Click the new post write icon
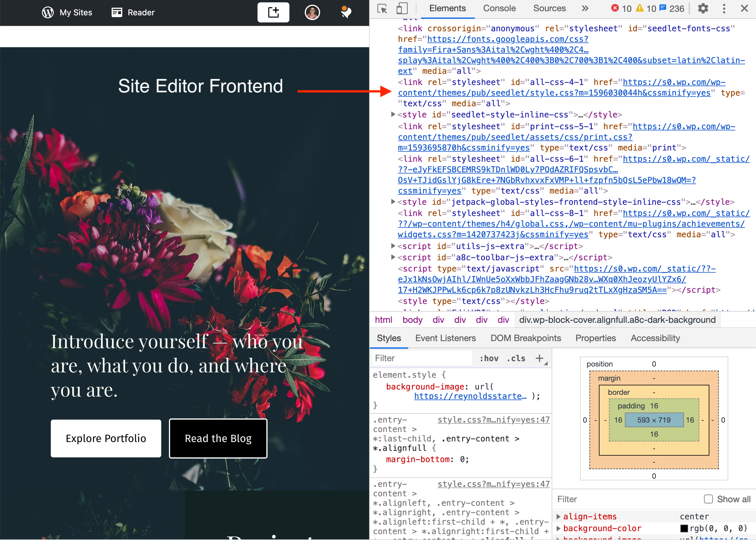 click(273, 12)
